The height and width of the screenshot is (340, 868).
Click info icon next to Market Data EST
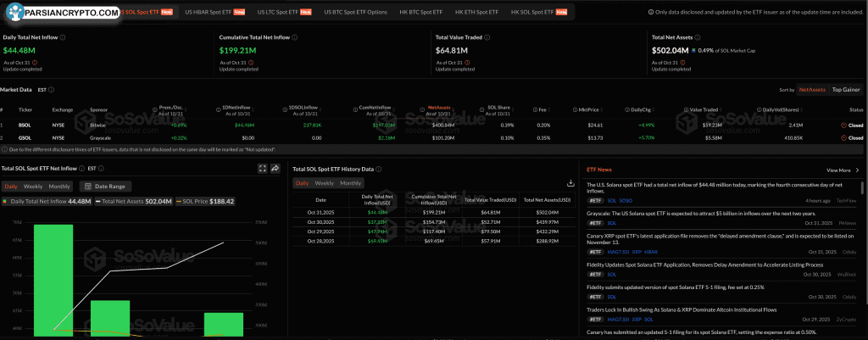click(x=52, y=89)
